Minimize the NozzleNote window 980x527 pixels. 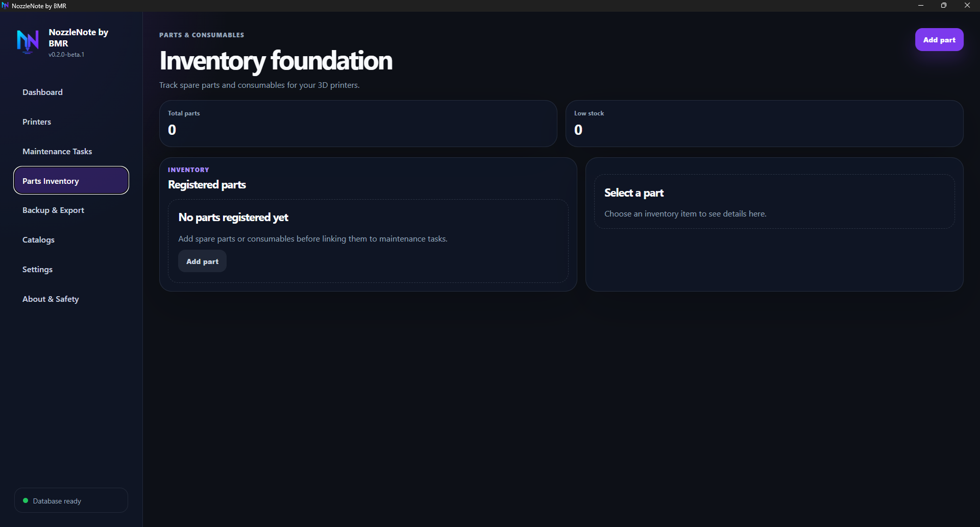(x=921, y=6)
